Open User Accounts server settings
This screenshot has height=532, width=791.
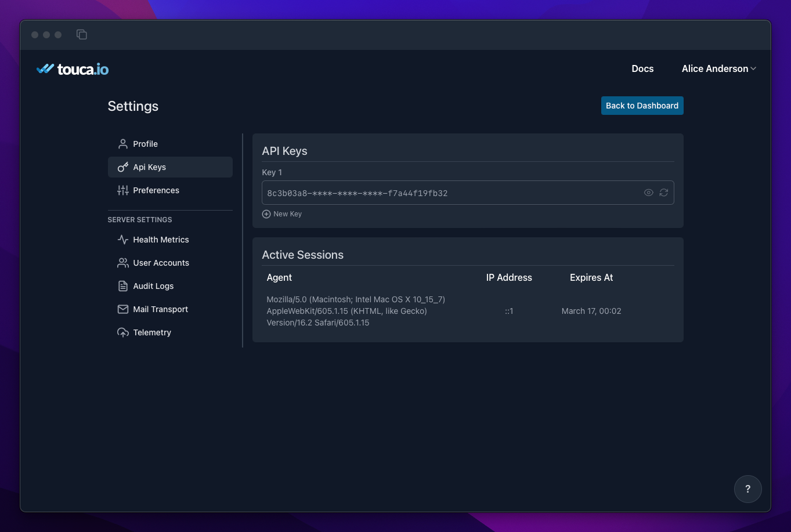click(170, 263)
